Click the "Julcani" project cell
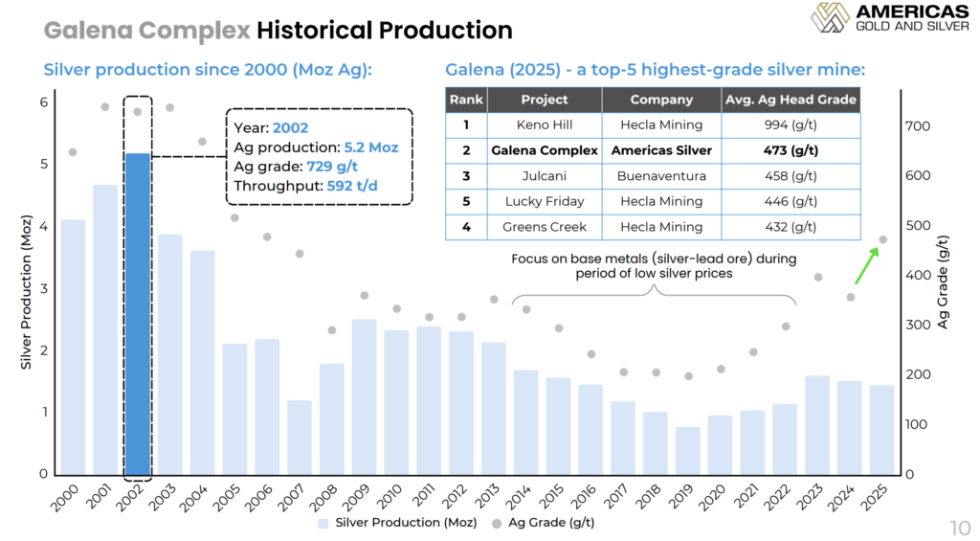 pyautogui.click(x=545, y=176)
